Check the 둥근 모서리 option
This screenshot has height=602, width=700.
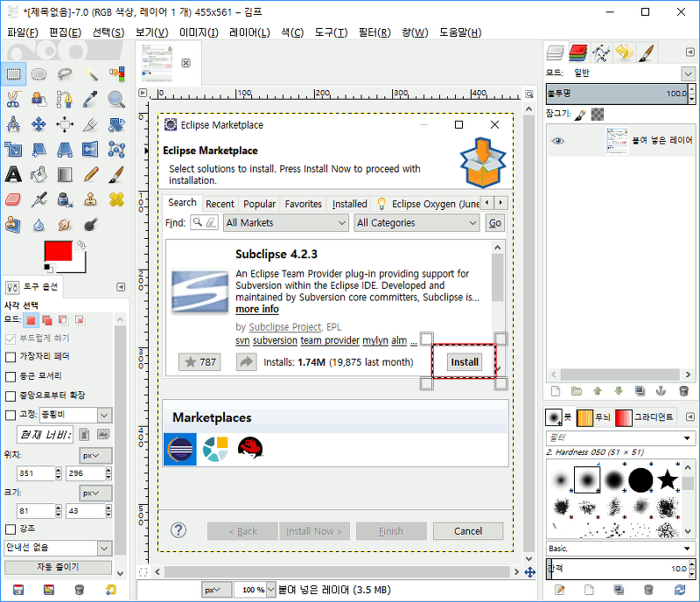[x=10, y=376]
